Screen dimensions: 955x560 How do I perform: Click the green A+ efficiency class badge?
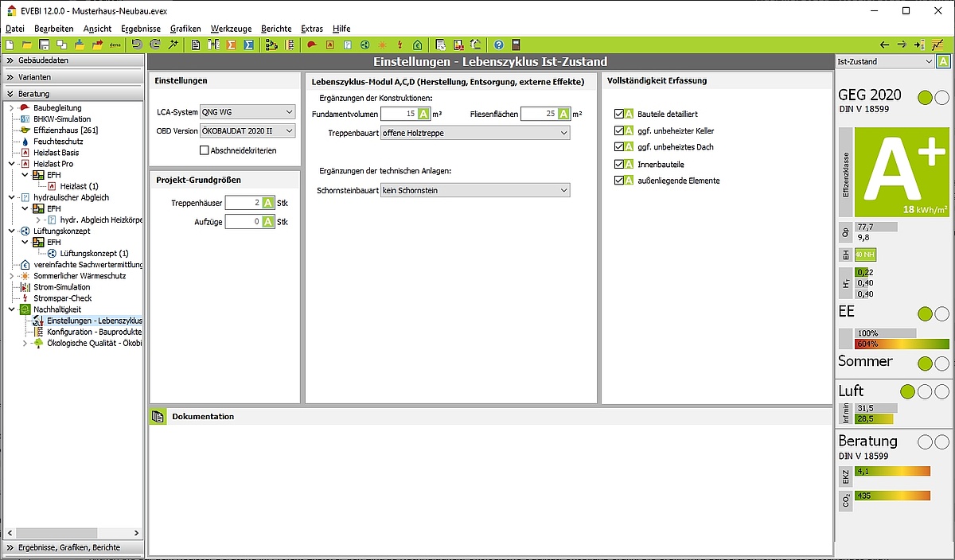pyautogui.click(x=901, y=172)
